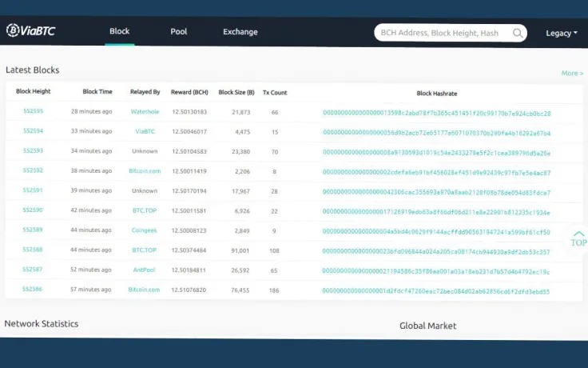
Task: Open More latest blocks link
Action: pos(572,74)
